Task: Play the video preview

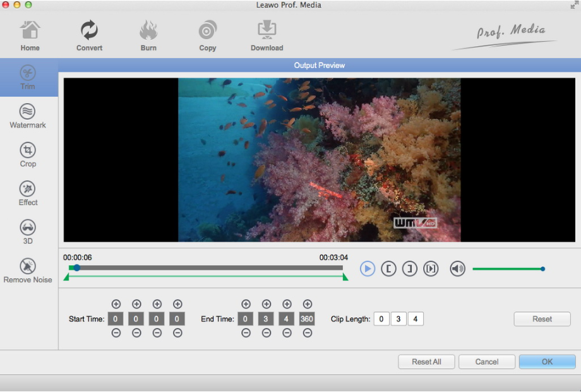Action: pyautogui.click(x=368, y=269)
